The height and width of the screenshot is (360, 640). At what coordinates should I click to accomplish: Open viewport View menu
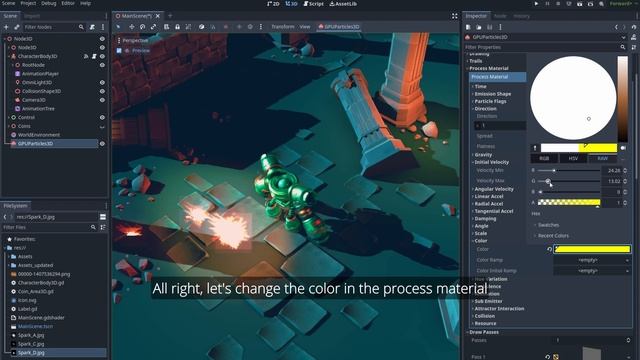[305, 27]
